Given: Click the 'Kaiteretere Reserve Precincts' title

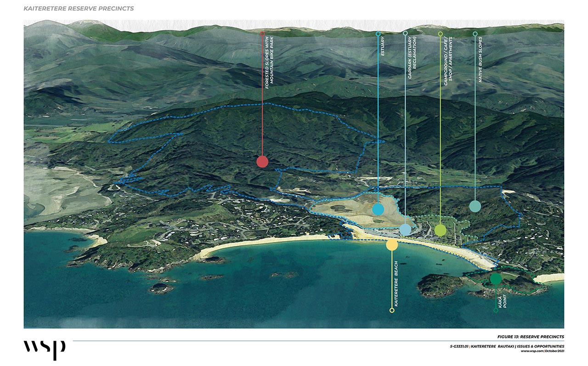Looking at the screenshot, I should coord(79,8).
